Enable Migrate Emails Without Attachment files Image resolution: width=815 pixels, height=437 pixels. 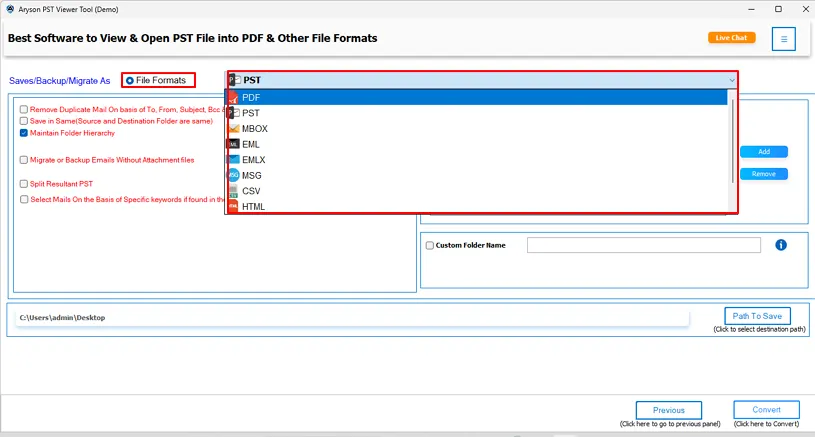click(24, 160)
